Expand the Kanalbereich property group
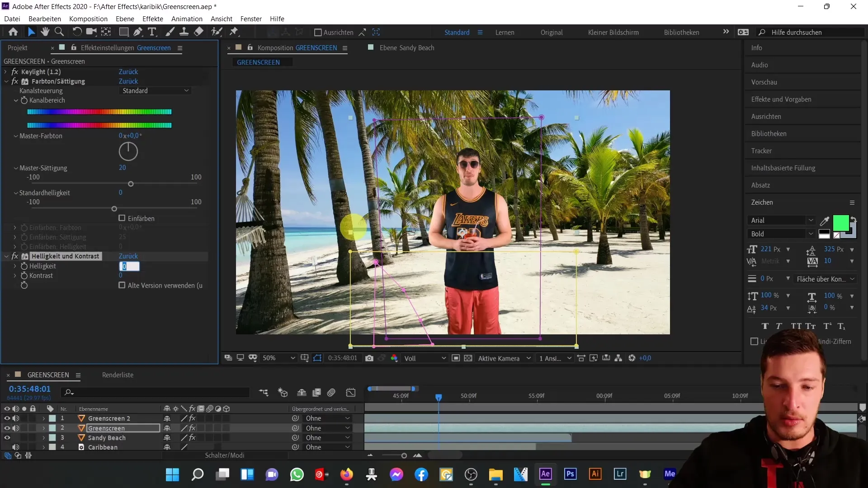Screen dimensions: 868x488 (x=15, y=100)
